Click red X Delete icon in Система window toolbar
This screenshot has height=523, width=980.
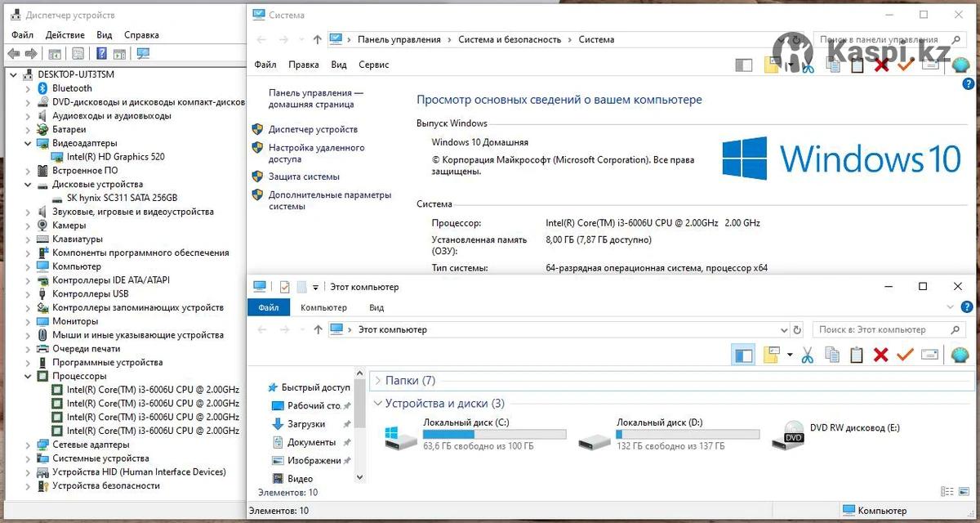(880, 65)
